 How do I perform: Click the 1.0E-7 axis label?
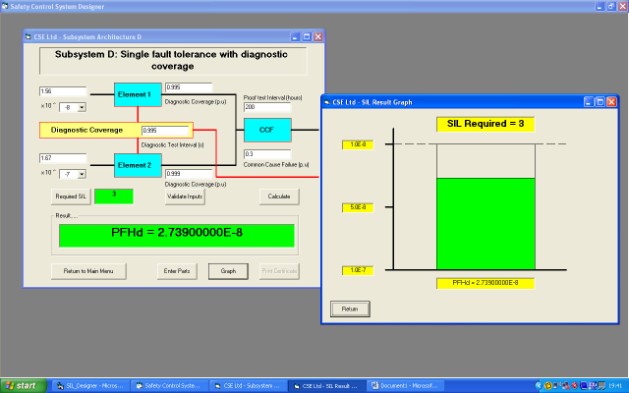358,270
